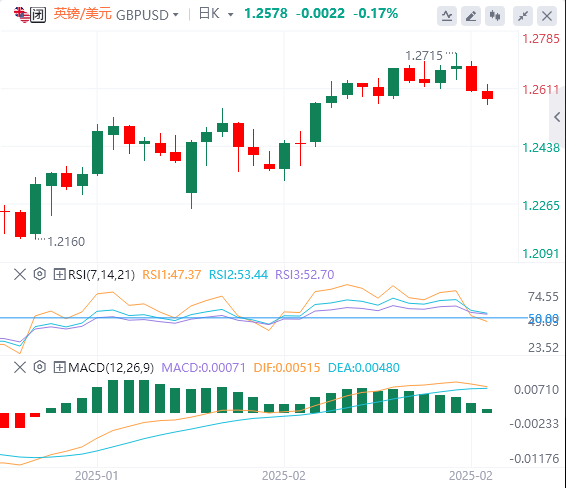Click the 2025-01 date axis marker
Image resolution: width=566 pixels, height=488 pixels.
pos(96,476)
